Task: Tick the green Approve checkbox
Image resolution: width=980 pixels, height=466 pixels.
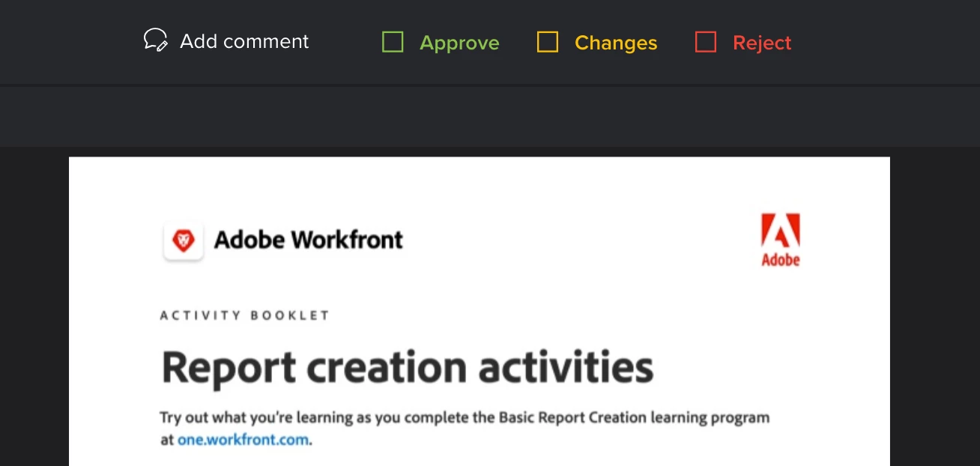Action: (393, 42)
